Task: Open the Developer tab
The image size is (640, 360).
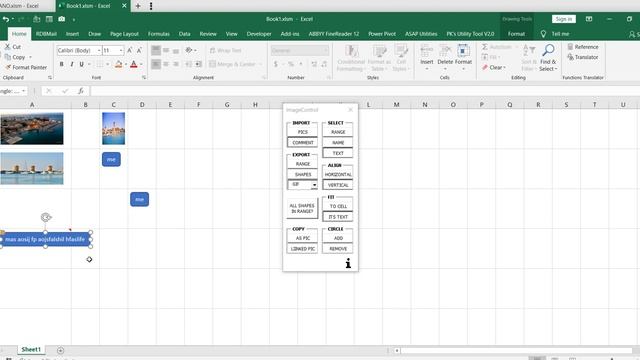Action: coord(259,34)
